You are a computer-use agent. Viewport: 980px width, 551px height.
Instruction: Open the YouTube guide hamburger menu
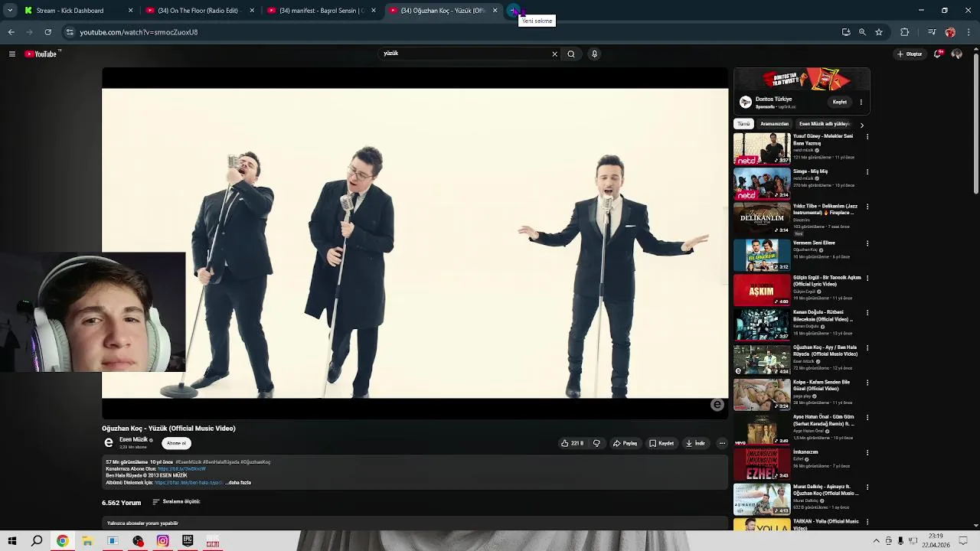point(11,54)
